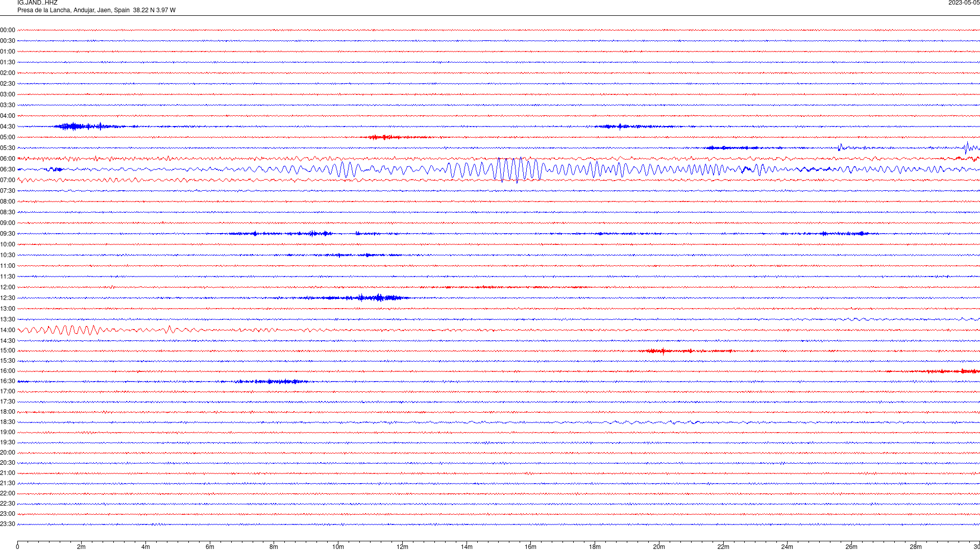The image size is (980, 551).
Task: Select the 15:00 time row label
Action: point(8,350)
